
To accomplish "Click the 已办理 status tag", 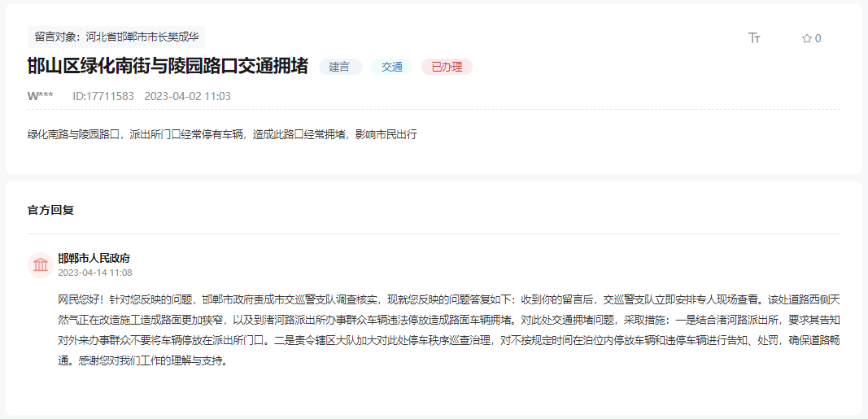I will pos(447,67).
